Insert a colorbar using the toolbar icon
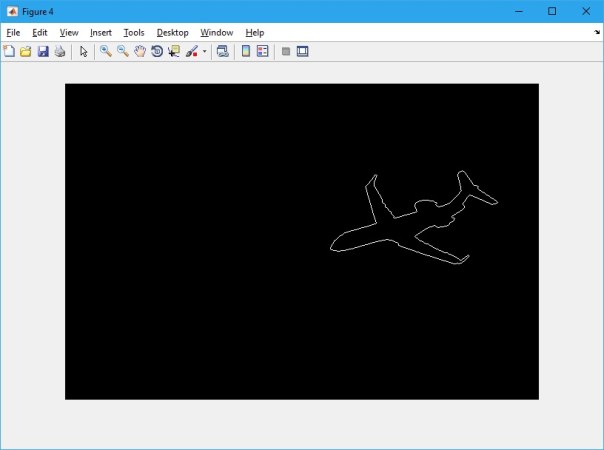The height and width of the screenshot is (450, 604). [246, 51]
